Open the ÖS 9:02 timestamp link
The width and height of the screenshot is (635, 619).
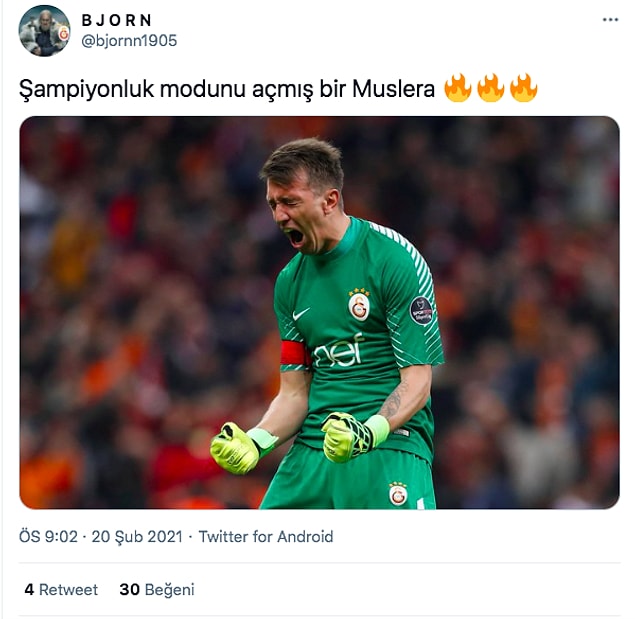click(x=48, y=536)
